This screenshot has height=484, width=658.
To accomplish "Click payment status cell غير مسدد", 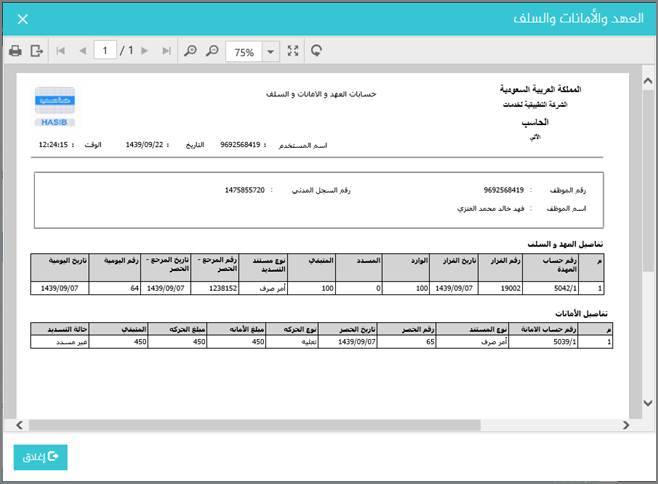I will (60, 342).
